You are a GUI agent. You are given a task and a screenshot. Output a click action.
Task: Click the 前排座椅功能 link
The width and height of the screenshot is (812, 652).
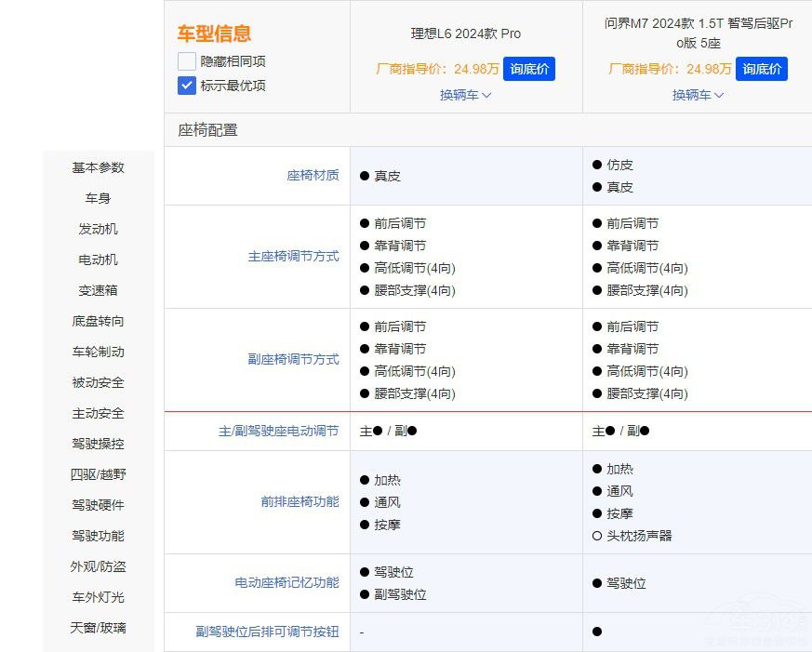tap(300, 501)
